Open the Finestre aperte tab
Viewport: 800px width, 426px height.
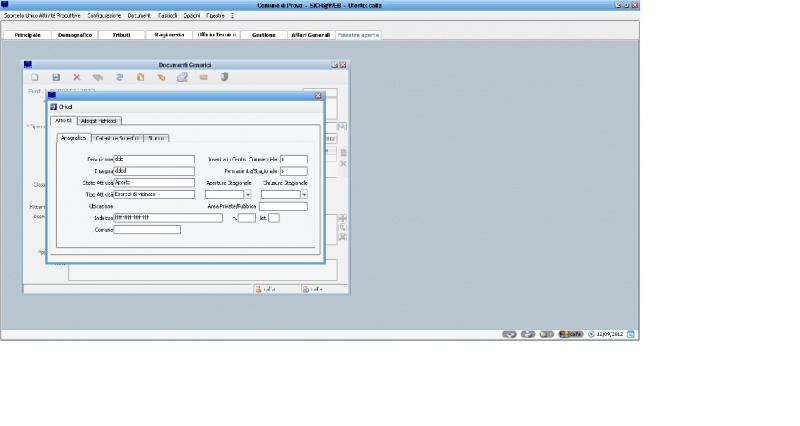coord(358,35)
